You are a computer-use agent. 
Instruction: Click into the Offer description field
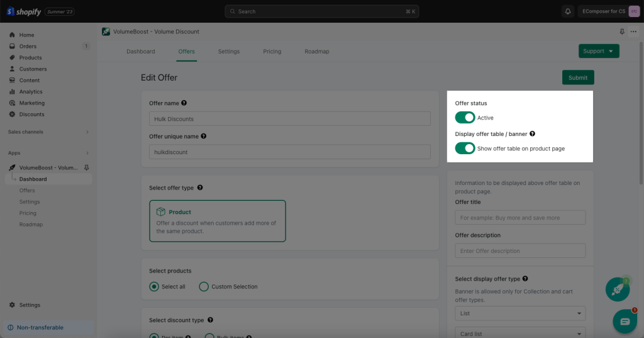(520, 251)
